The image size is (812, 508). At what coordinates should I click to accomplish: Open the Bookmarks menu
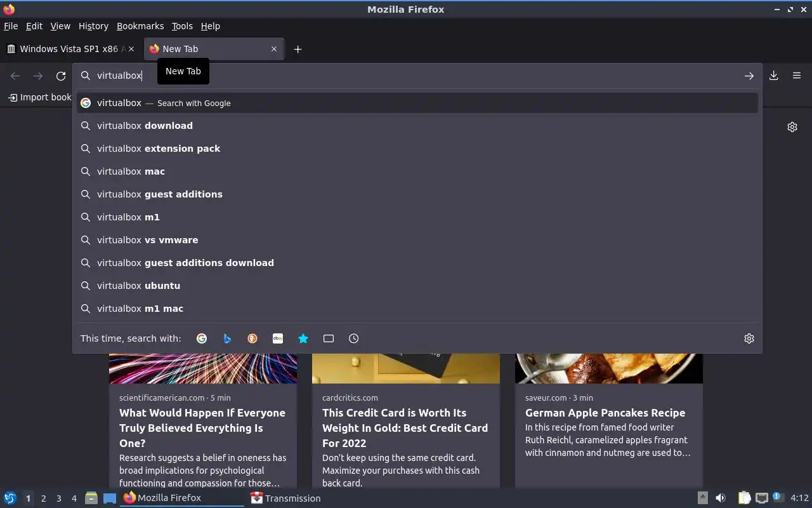[x=140, y=26]
